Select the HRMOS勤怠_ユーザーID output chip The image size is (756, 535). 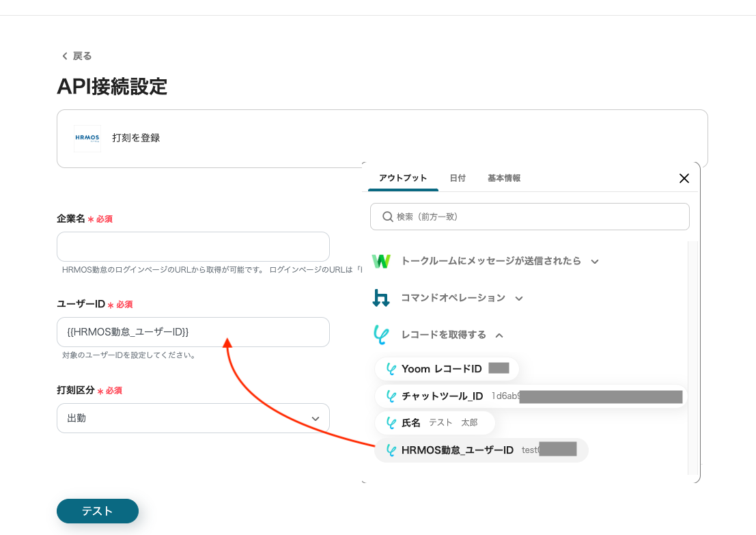[481, 450]
